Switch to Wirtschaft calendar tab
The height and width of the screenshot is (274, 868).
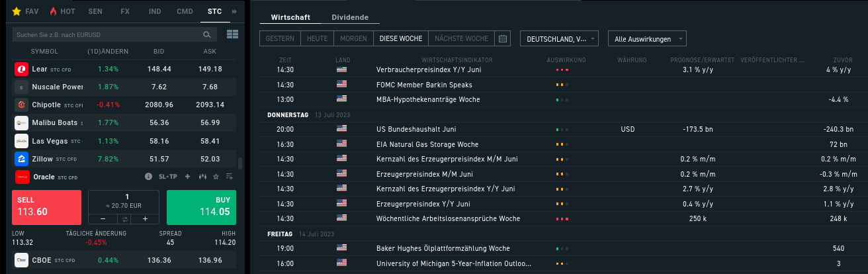(x=290, y=17)
